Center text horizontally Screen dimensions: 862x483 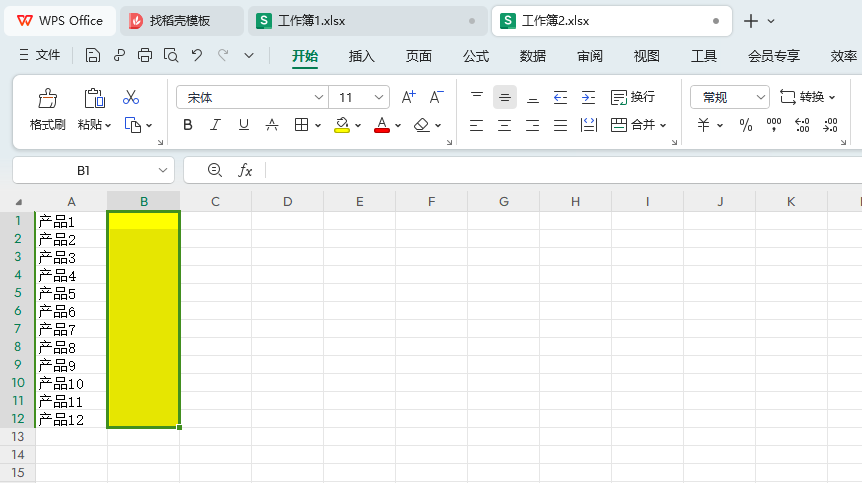coord(504,125)
